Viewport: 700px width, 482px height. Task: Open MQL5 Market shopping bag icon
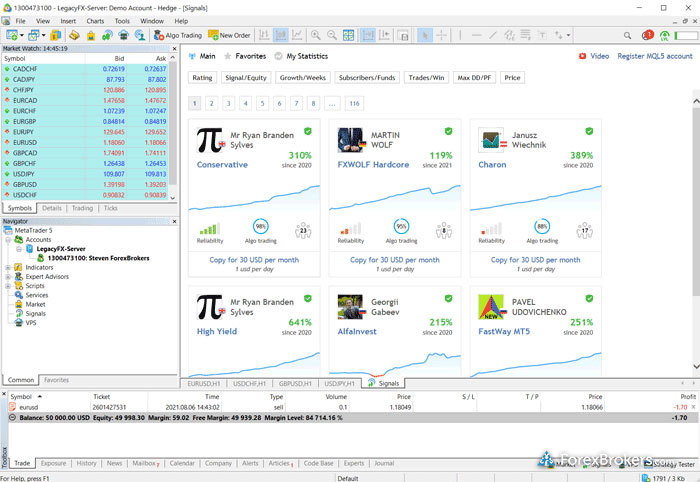pos(91,35)
